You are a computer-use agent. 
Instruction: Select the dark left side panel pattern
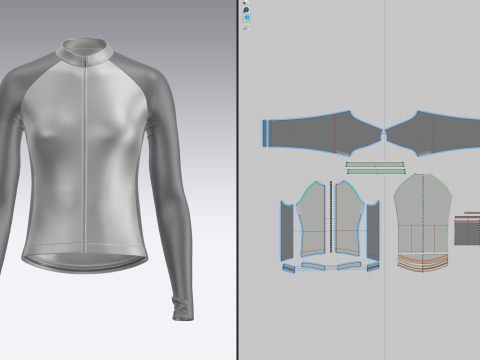287,231
